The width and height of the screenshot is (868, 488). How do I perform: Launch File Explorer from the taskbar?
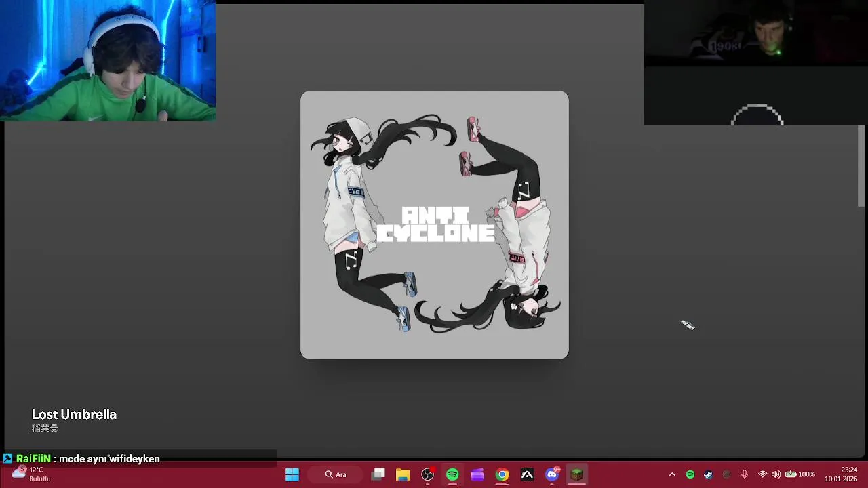(403, 474)
